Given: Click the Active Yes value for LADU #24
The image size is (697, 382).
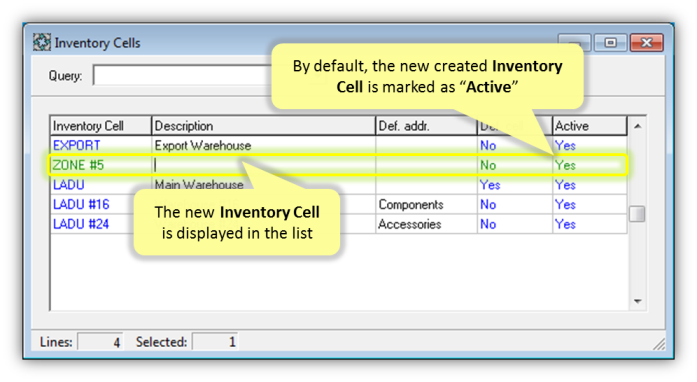Looking at the screenshot, I should [565, 224].
